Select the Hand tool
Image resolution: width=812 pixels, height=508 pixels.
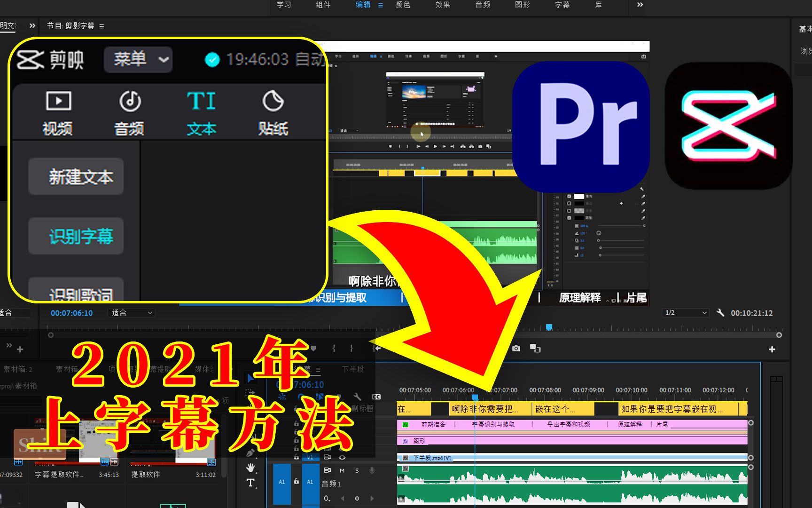[250, 468]
